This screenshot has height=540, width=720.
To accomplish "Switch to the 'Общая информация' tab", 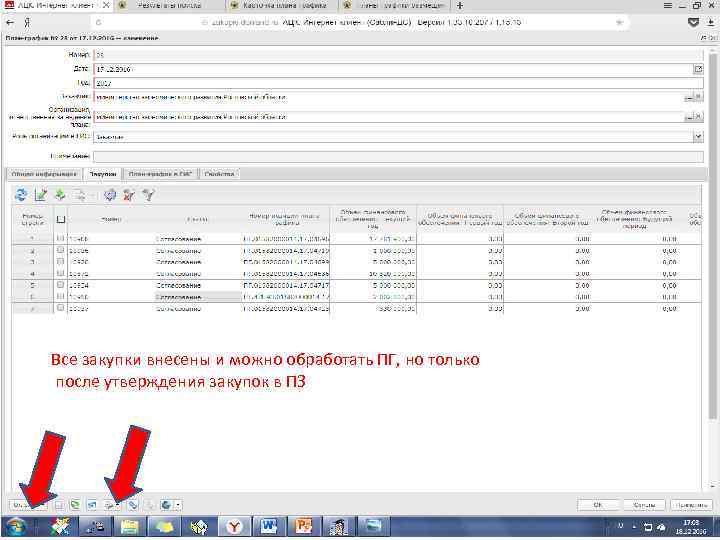I will click(44, 174).
